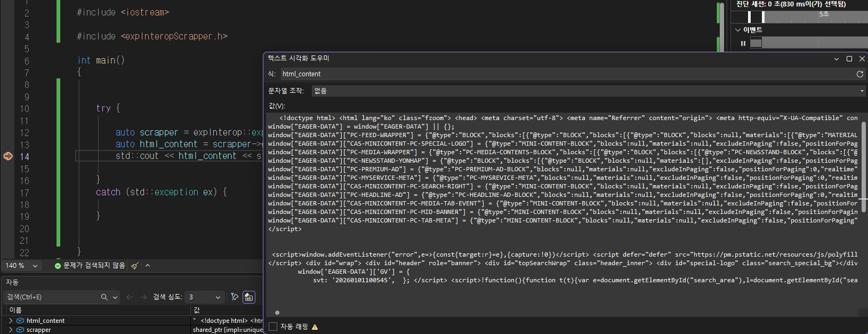
Task: Expand the error list up chevron
Action: (148, 266)
